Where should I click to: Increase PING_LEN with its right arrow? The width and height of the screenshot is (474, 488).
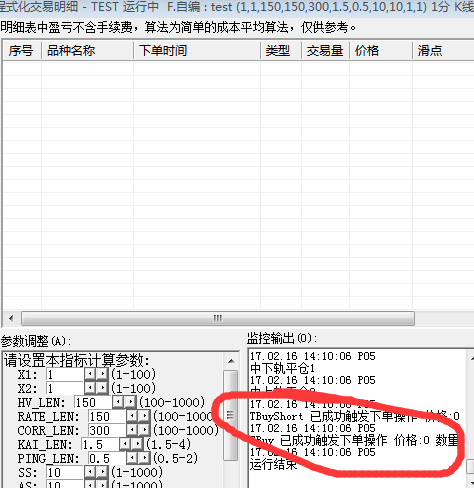tap(144, 458)
